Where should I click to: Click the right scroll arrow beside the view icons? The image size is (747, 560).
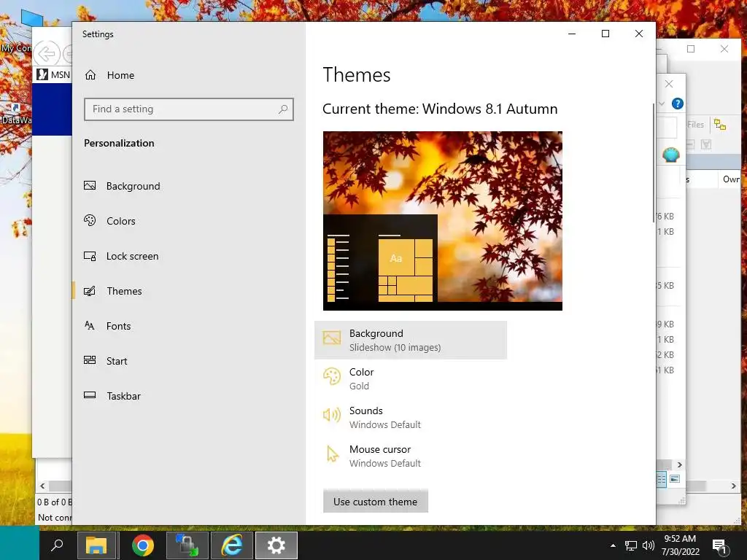680,464
